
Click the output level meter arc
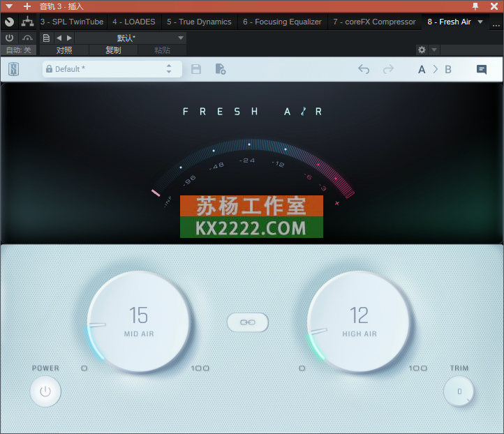coord(253,169)
